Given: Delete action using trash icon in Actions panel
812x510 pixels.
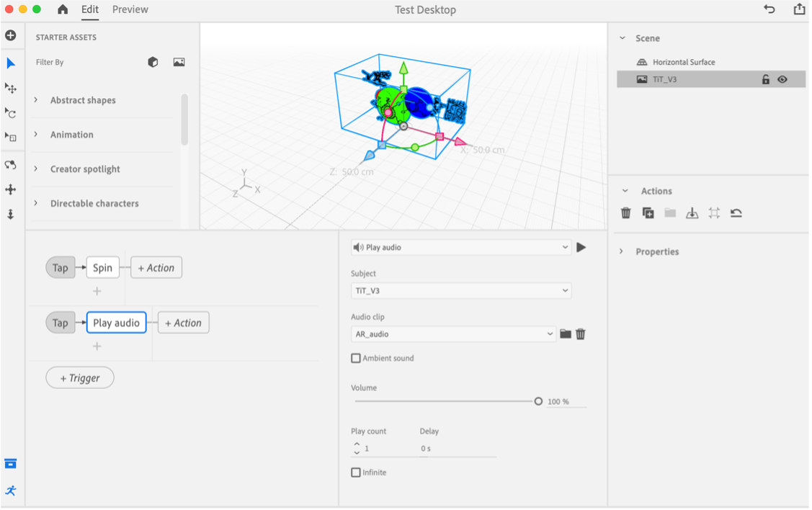Looking at the screenshot, I should point(625,212).
